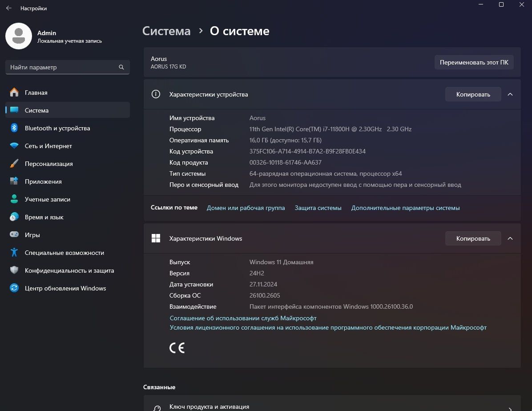Open Соглашение об использовании служб Майкрософт

click(x=243, y=318)
